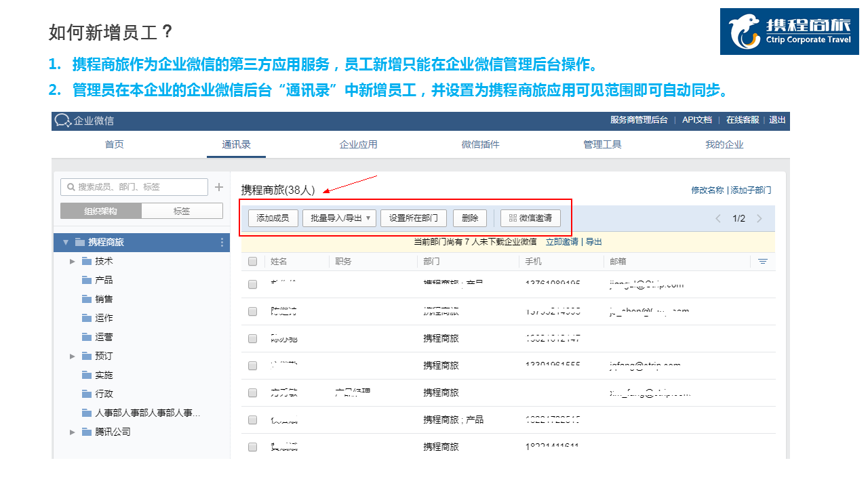Go to next page arrow
This screenshot has height=488, width=868.
coord(759,218)
